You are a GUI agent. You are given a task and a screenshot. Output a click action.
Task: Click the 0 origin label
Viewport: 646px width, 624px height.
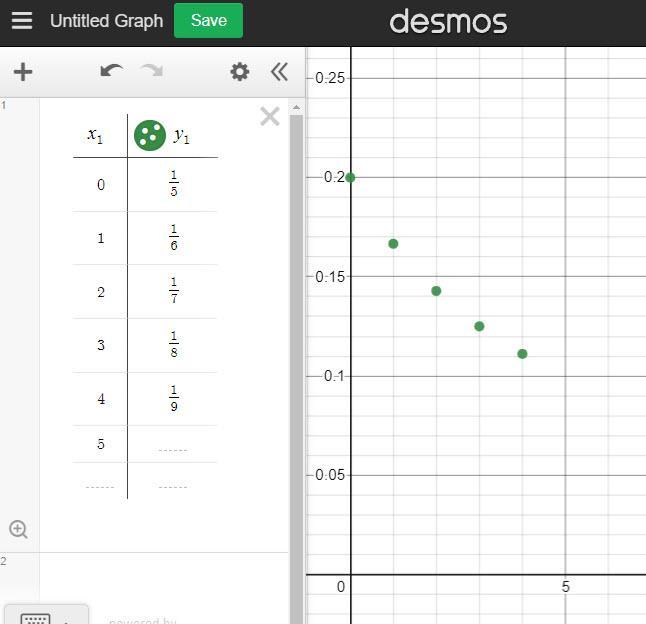coord(341,587)
